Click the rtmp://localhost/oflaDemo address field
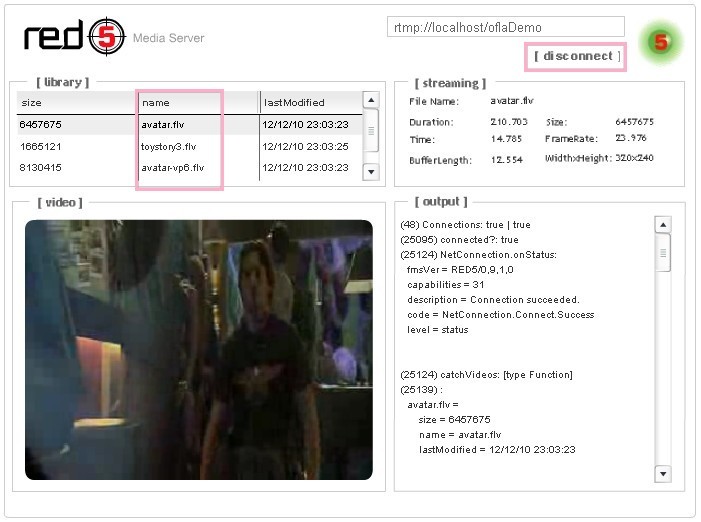 506,27
